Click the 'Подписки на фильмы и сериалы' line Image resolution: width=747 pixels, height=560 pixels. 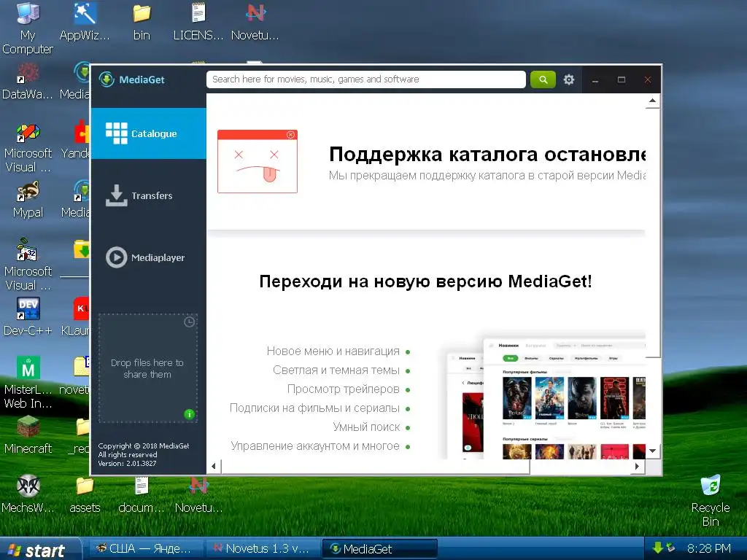point(314,408)
